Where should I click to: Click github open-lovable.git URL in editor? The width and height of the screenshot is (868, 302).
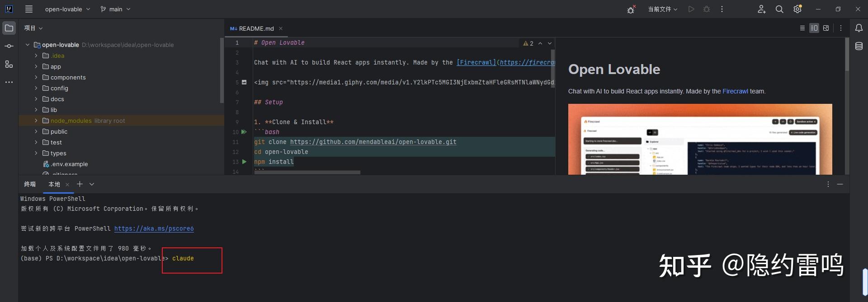tap(373, 142)
